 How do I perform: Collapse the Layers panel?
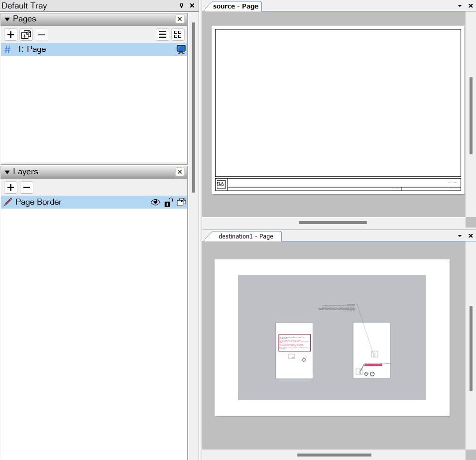pyautogui.click(x=7, y=172)
